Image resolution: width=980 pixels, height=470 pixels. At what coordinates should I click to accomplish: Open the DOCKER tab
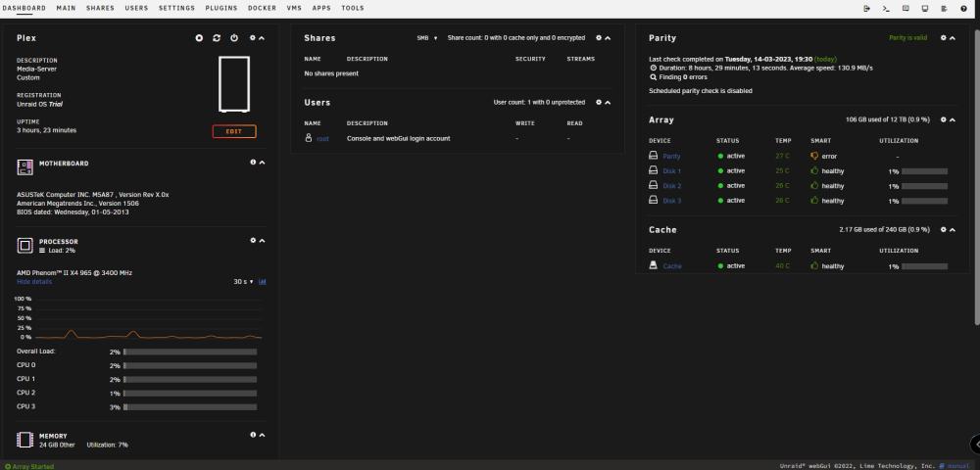pyautogui.click(x=262, y=8)
